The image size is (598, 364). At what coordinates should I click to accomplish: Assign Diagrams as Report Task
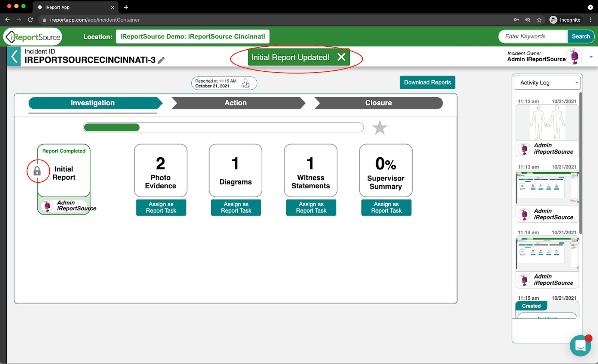[x=236, y=207]
